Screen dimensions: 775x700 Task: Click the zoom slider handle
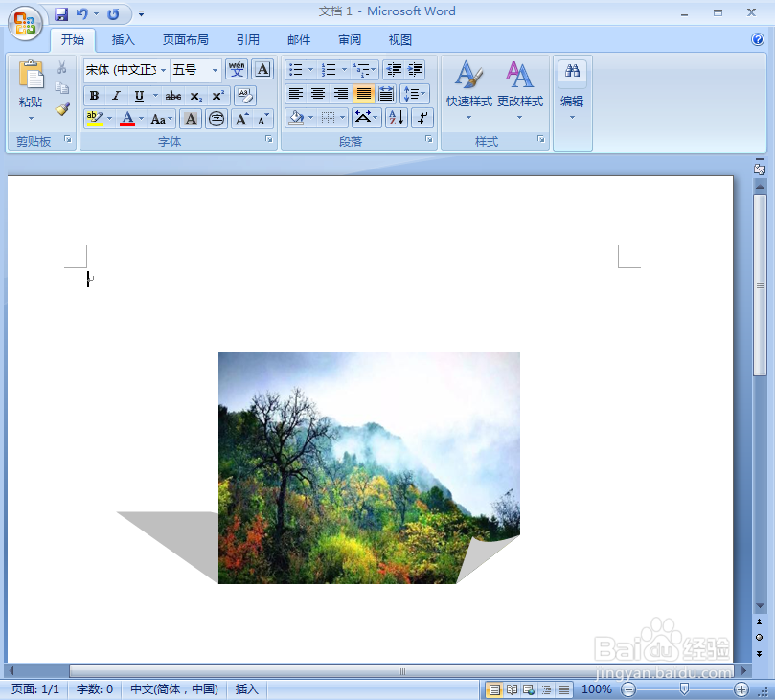pyautogui.click(x=685, y=689)
